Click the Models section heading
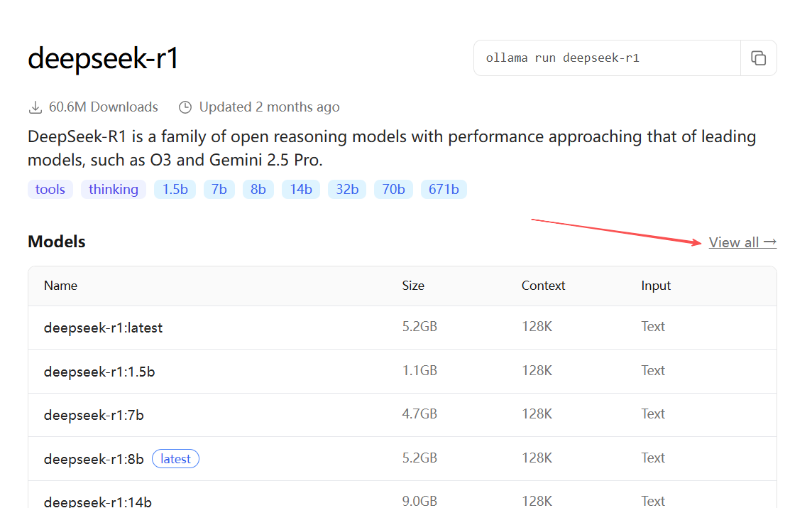Viewport: 812px width, 508px height. [x=57, y=242]
